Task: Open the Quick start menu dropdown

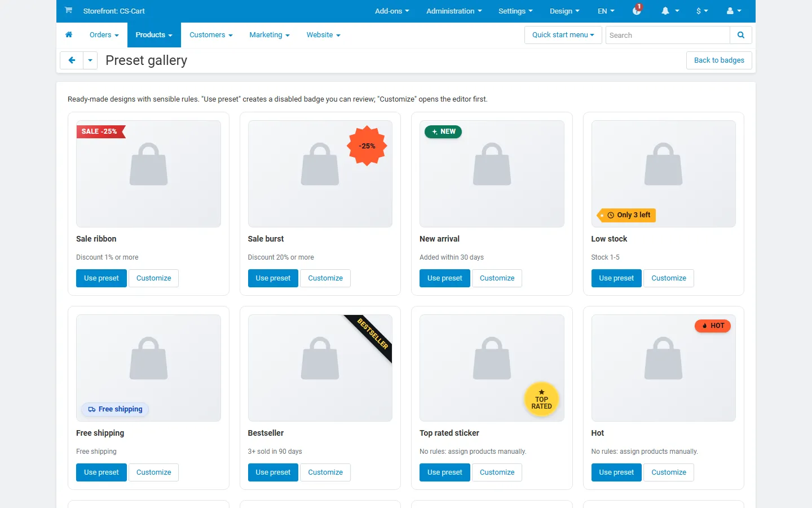Action: 563,35
